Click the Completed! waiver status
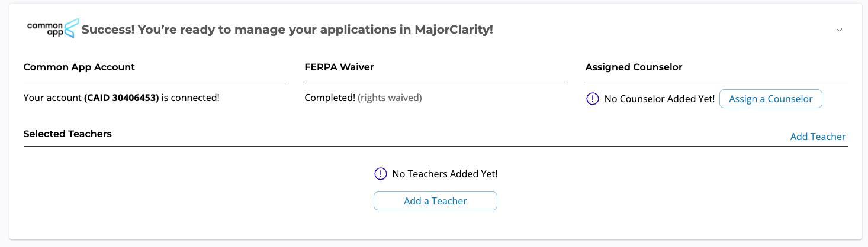The height and width of the screenshot is (247, 868). pyautogui.click(x=330, y=97)
